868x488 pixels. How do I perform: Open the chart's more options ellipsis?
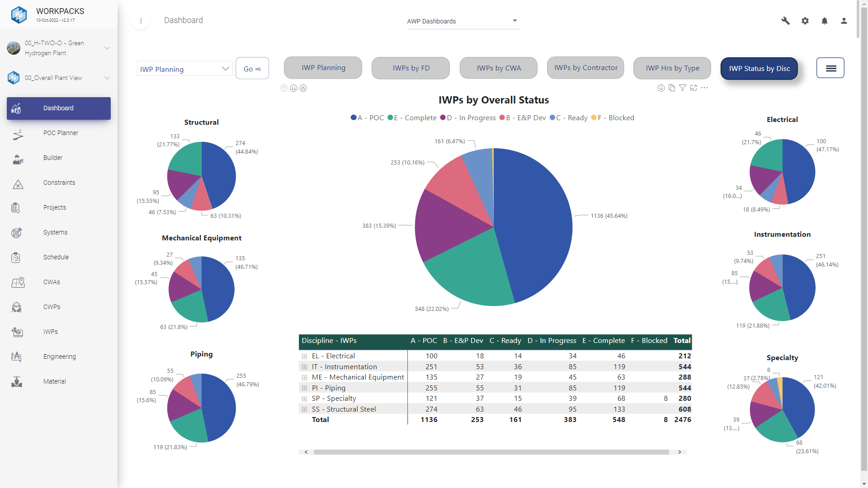click(704, 88)
